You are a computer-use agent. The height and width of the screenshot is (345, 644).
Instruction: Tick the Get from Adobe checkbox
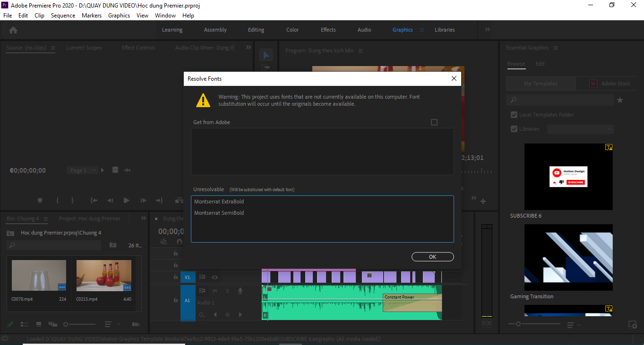pos(434,122)
